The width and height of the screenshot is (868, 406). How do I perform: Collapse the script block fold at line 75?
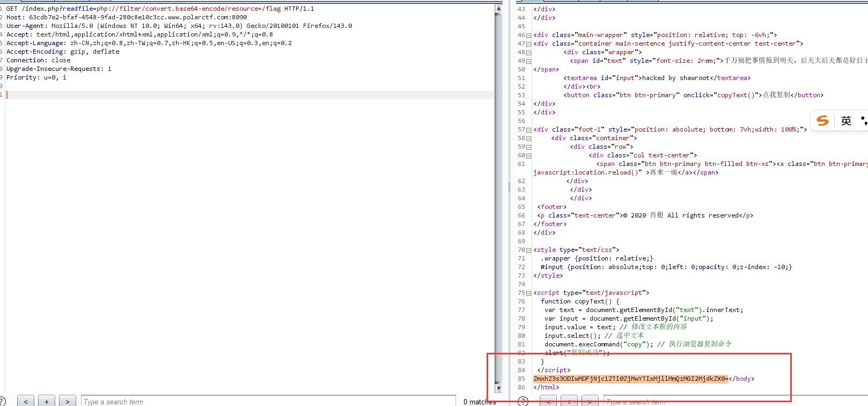[x=529, y=293]
